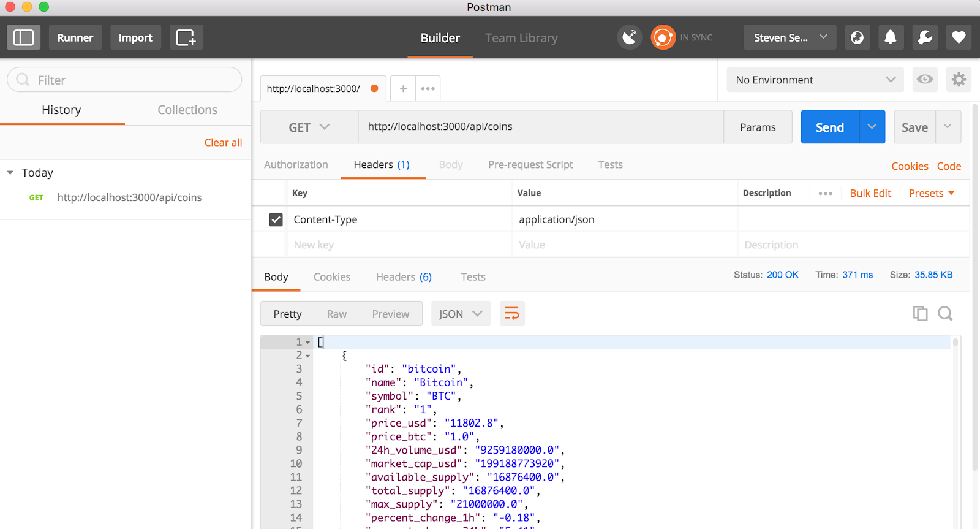
Task: Uncheck the Content-Type header checkbox
Action: 276,219
